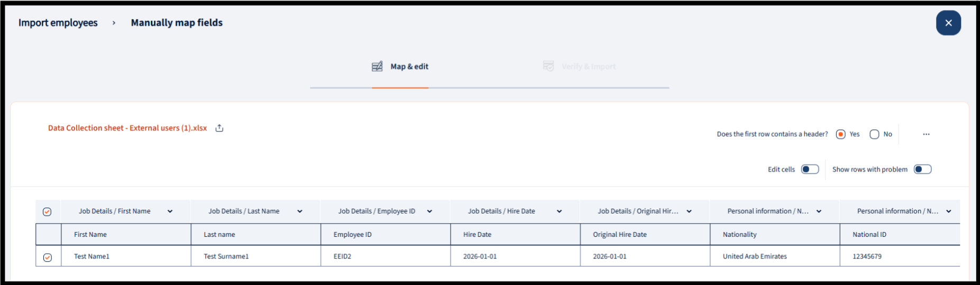Open the Data Collection sheet xlsx file link
Screen dimensions: 980x285
tap(127, 128)
